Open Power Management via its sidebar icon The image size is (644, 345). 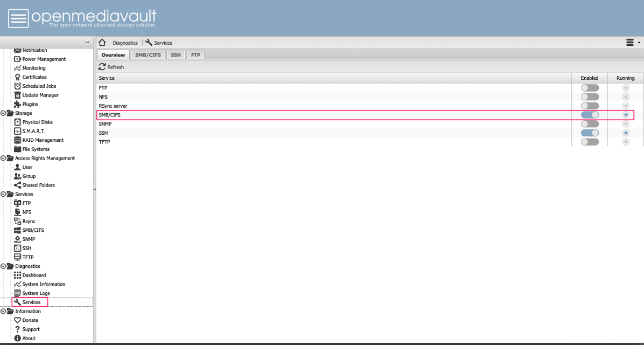click(x=17, y=59)
